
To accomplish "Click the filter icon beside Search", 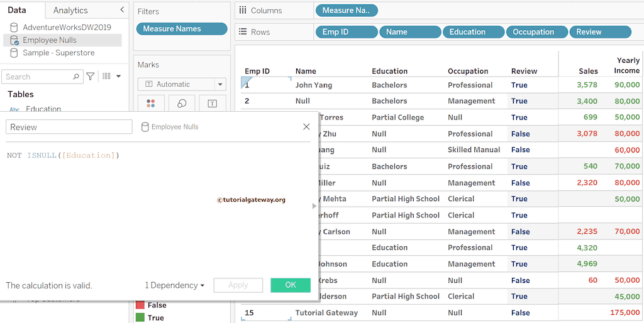I will pyautogui.click(x=91, y=77).
